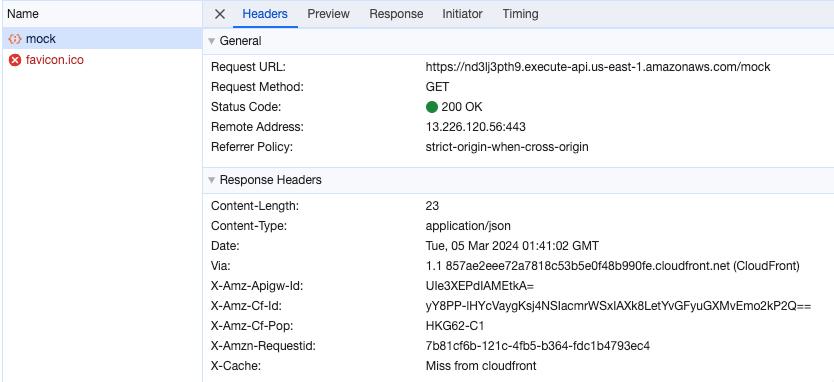This screenshot has width=834, height=382.
Task: Click the request ID value 7b81cf6b-121c-4fb5
Action: [x=538, y=346]
